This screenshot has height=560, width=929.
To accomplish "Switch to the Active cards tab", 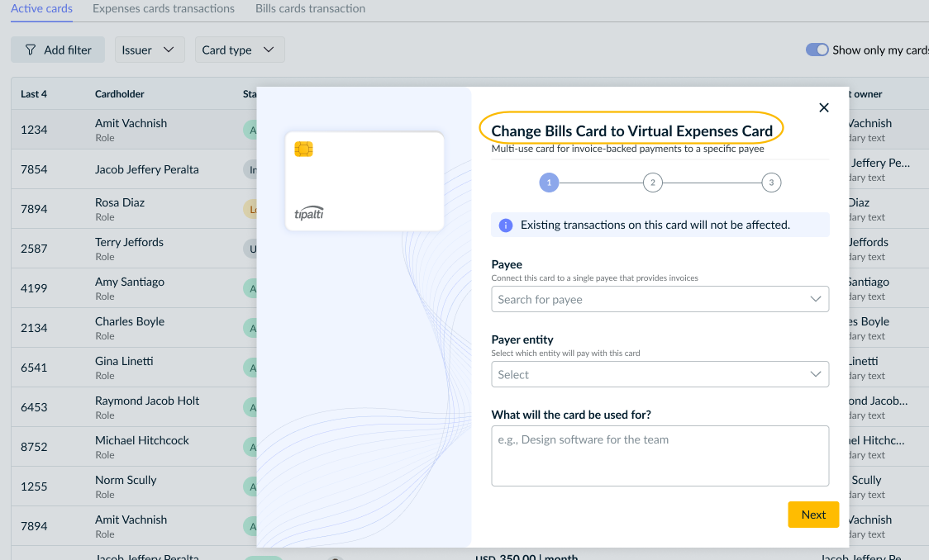I will click(x=41, y=9).
